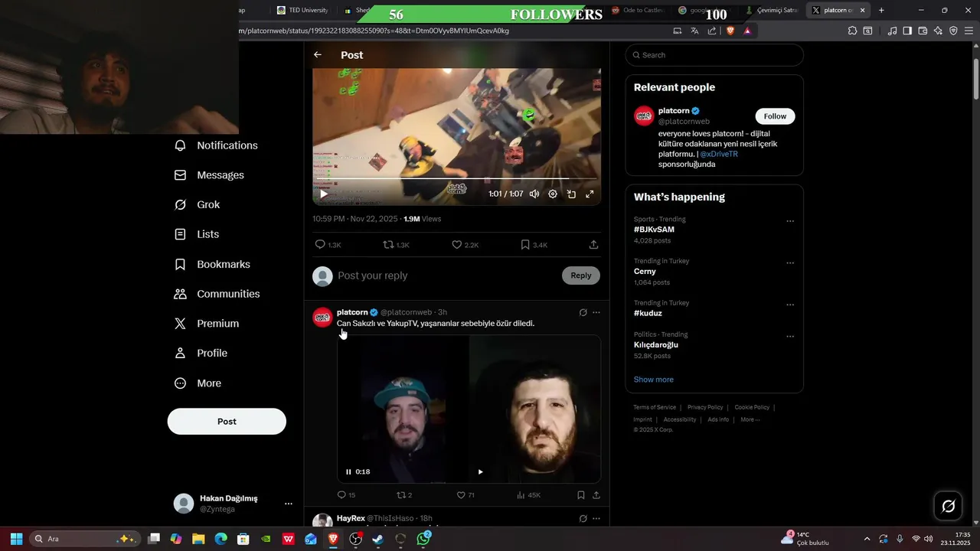
Task: Share platcorn's reply
Action: 596,495
